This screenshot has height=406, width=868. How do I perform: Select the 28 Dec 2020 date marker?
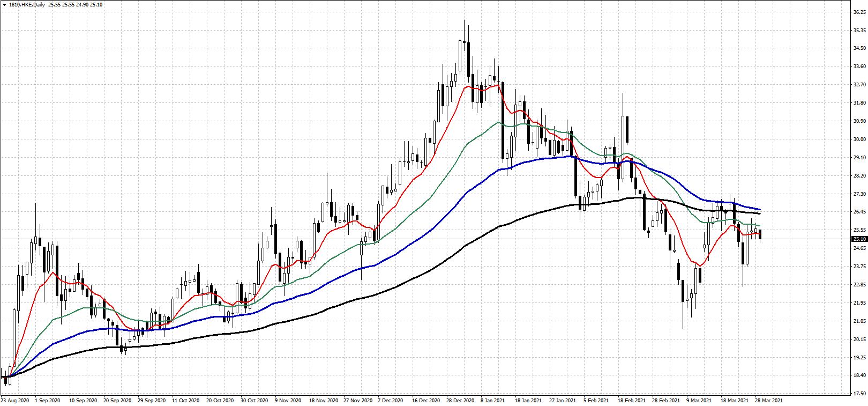tap(460, 401)
